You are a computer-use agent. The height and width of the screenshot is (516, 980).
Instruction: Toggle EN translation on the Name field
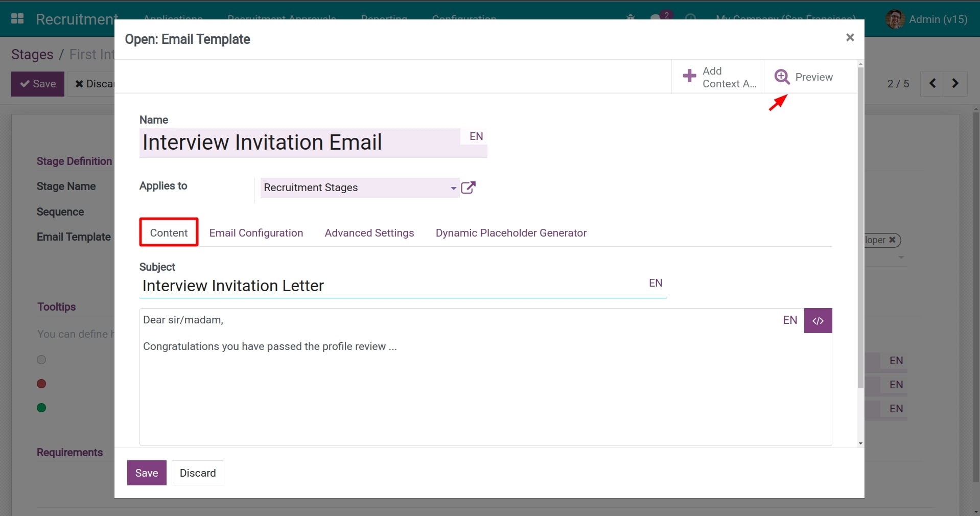(475, 136)
